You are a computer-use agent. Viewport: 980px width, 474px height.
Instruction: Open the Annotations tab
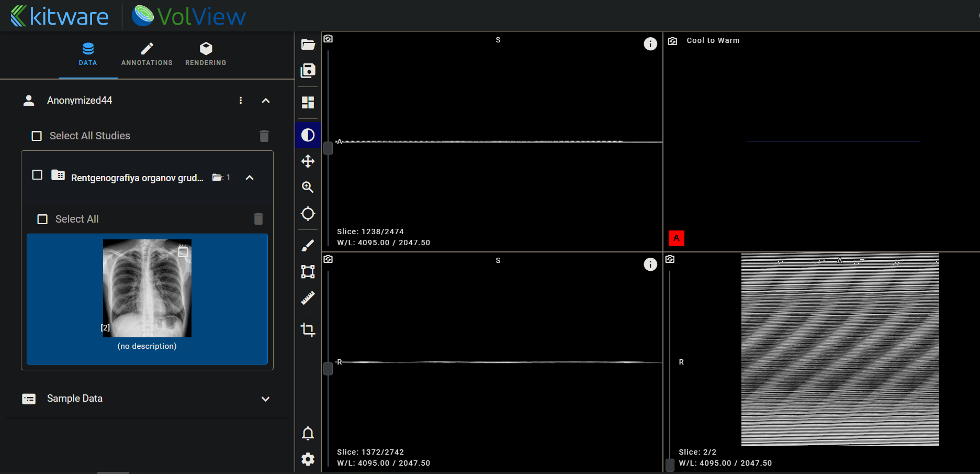pos(147,54)
